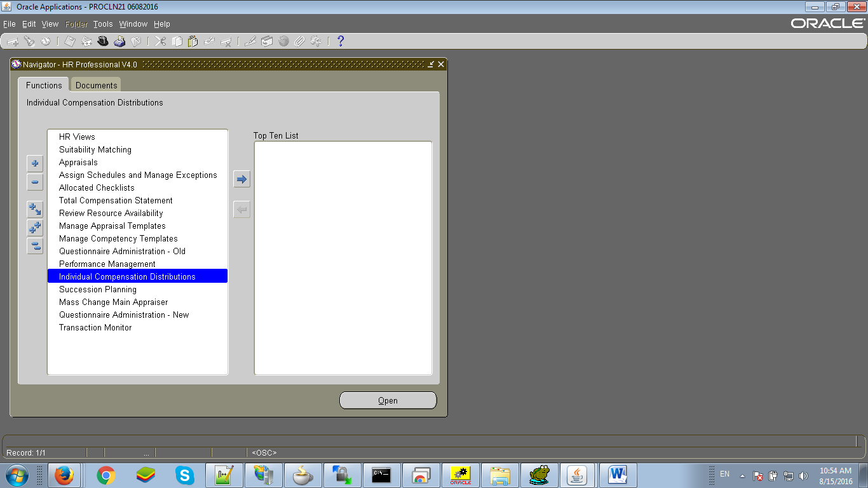This screenshot has width=868, height=488.
Task: Add selected function to Top Ten List
Action: [241, 179]
